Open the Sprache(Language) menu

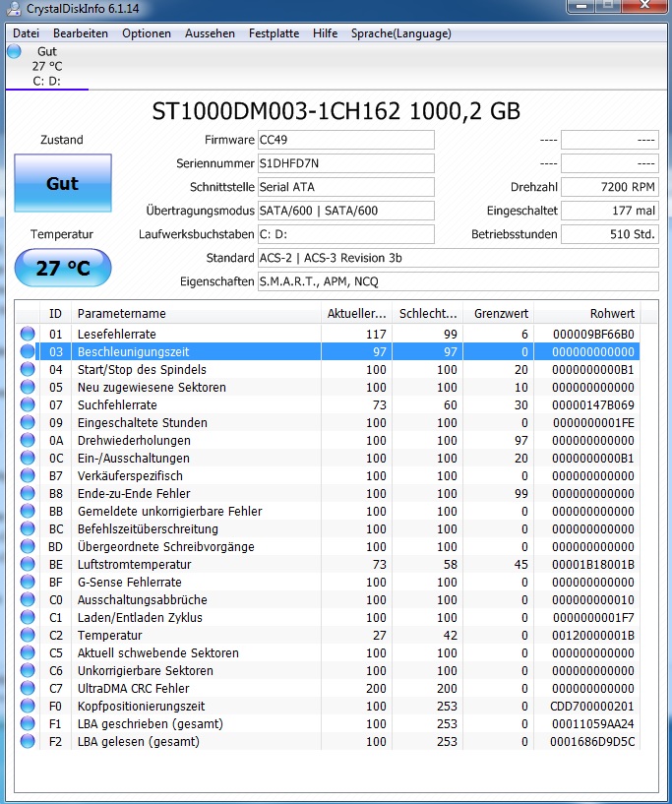pyautogui.click(x=400, y=33)
